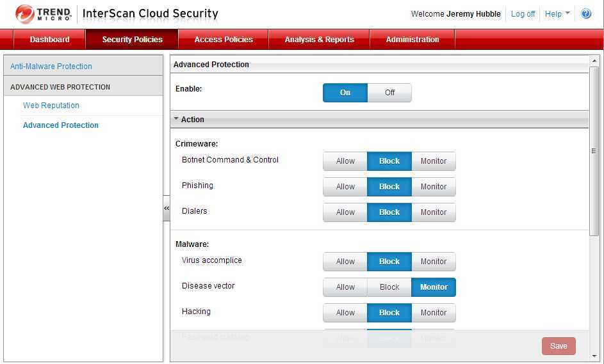Set Dialers to Block
Image resolution: width=604 pixels, height=364 pixels.
pyautogui.click(x=389, y=212)
